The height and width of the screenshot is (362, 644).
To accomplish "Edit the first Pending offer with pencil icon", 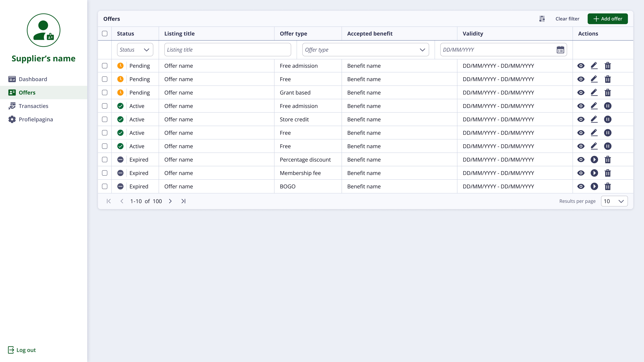I will point(594,66).
